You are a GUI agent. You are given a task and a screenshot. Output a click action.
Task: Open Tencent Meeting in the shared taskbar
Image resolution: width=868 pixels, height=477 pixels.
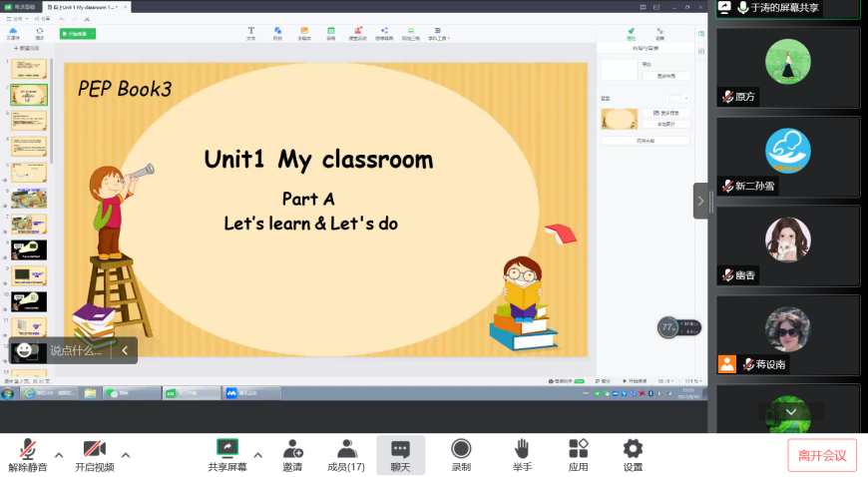(251, 393)
